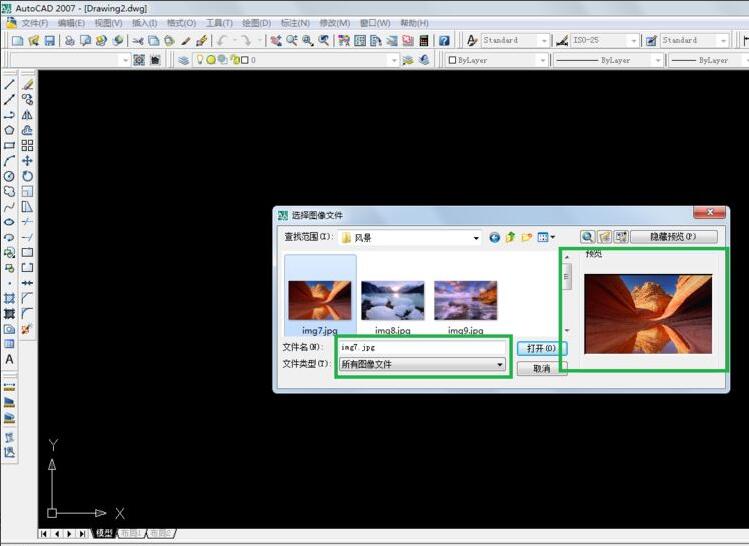
Task: Open the Views menu arrow in dialog
Action: coord(553,237)
